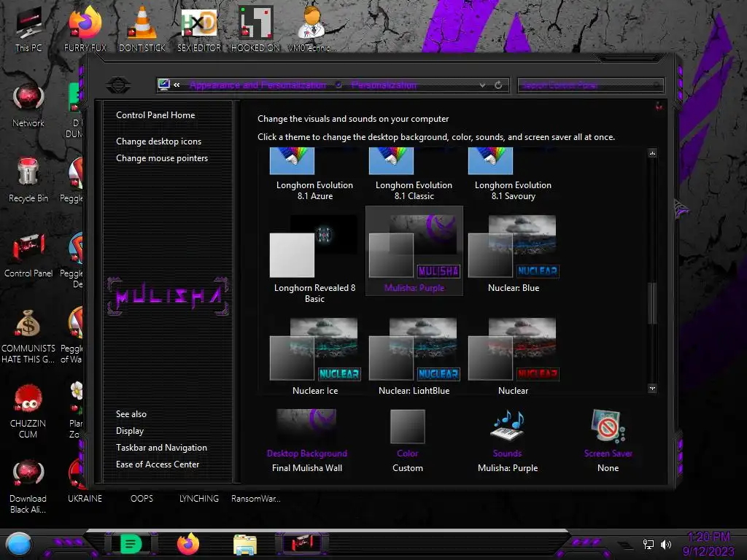Select the Nuclear: Blue theme
Viewport: 747px width, 560px height.
point(513,252)
